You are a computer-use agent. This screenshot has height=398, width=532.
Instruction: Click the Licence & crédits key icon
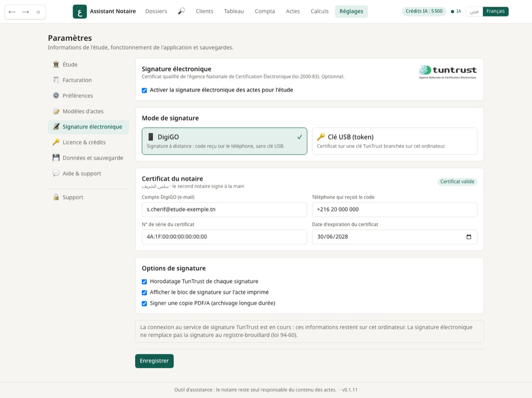[56, 142]
